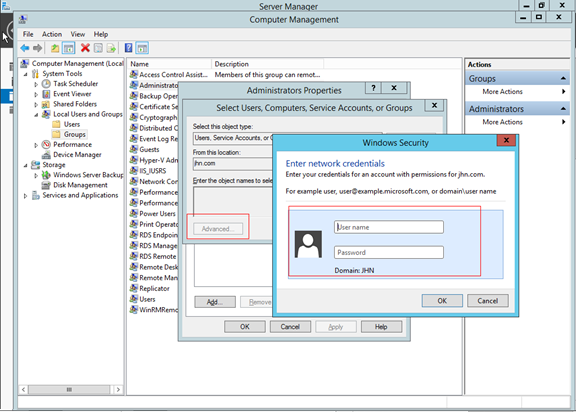Click the Hyper-V Administrators group row
Image resolution: width=580 pixels, height=412 pixels.
click(154, 160)
